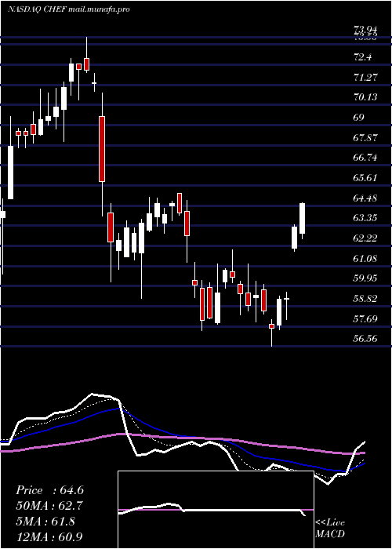Click the latest white candlestick near 64.48

[302, 219]
